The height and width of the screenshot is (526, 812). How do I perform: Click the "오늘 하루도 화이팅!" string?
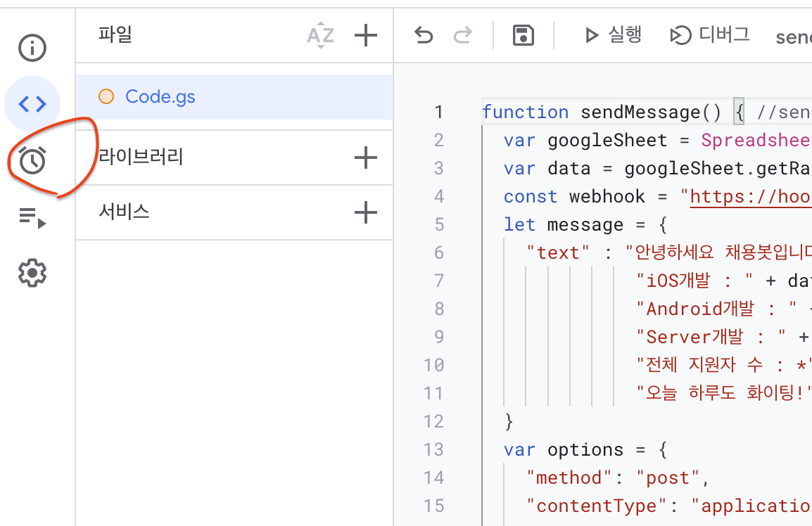723,393
